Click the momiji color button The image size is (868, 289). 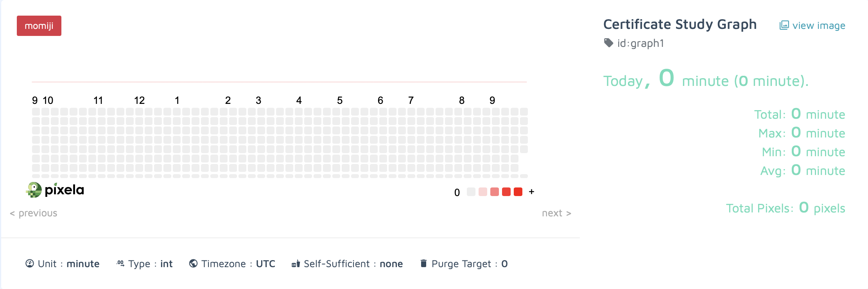coord(39,26)
